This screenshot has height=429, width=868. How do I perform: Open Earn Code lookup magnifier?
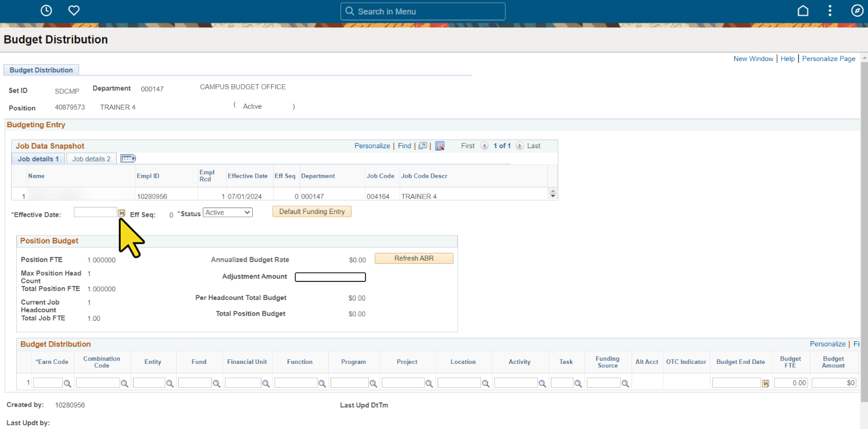[x=67, y=384]
